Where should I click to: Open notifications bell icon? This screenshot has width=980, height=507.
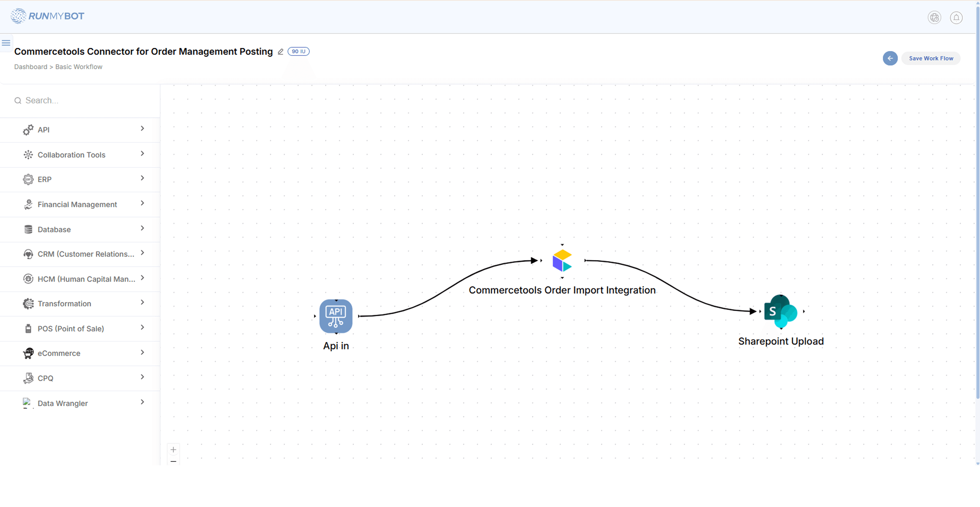pos(956,18)
